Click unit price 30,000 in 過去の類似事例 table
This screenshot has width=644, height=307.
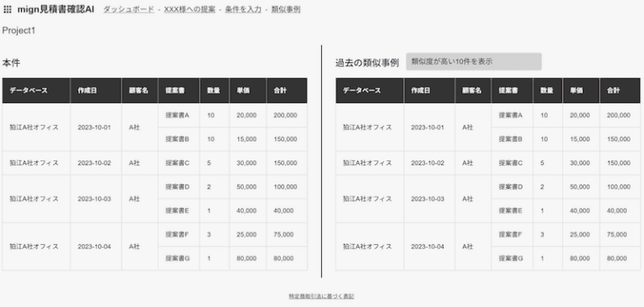point(580,164)
